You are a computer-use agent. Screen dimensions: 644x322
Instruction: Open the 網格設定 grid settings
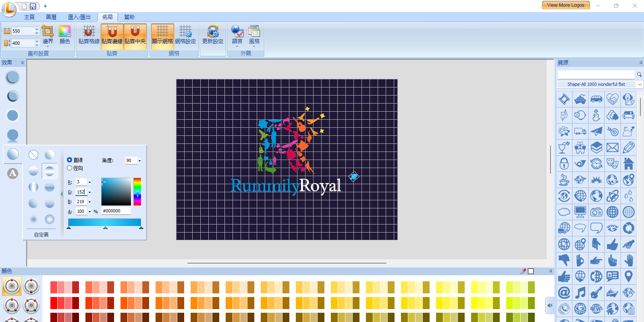coord(185,35)
